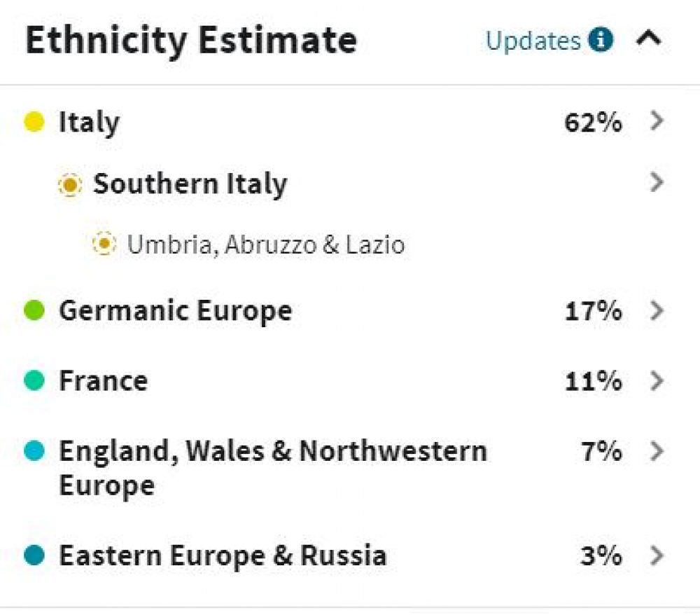Open the Updates link
The width and height of the screenshot is (700, 615).
tap(533, 41)
